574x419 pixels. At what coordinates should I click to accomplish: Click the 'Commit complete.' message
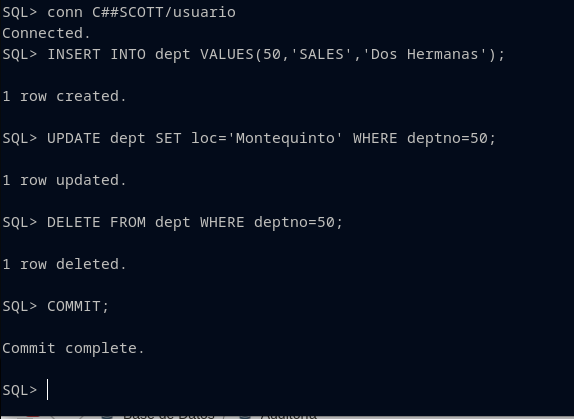tap(73, 348)
